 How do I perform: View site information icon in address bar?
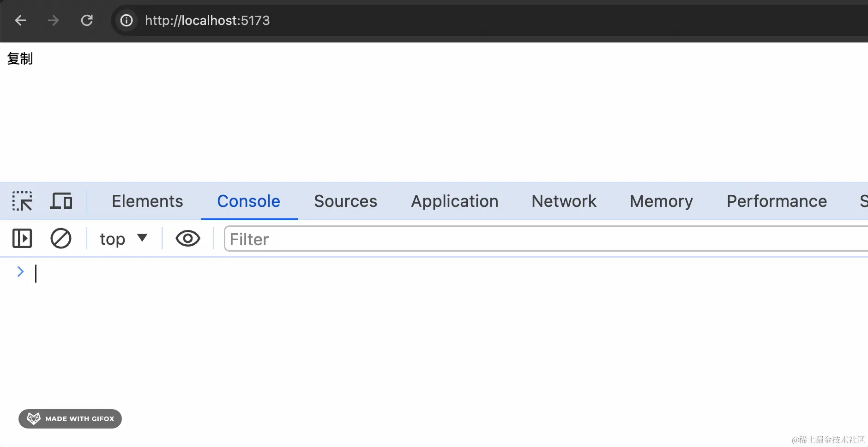click(x=127, y=20)
